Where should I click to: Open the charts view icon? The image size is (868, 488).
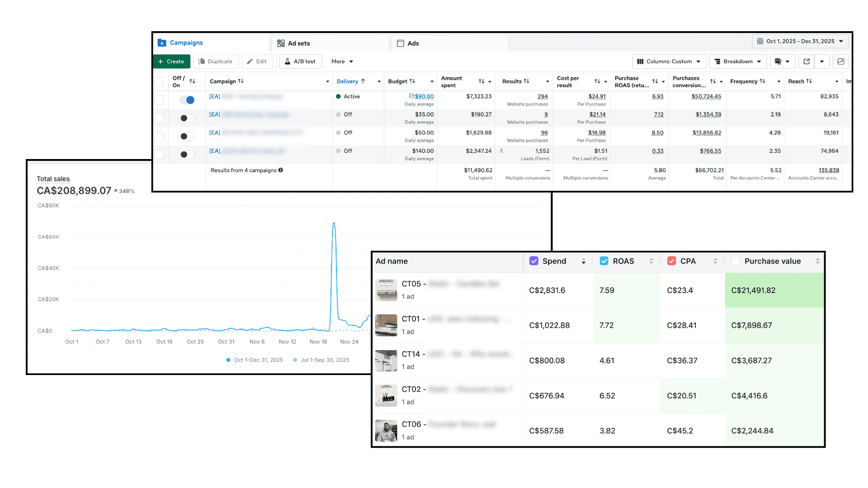tap(841, 61)
